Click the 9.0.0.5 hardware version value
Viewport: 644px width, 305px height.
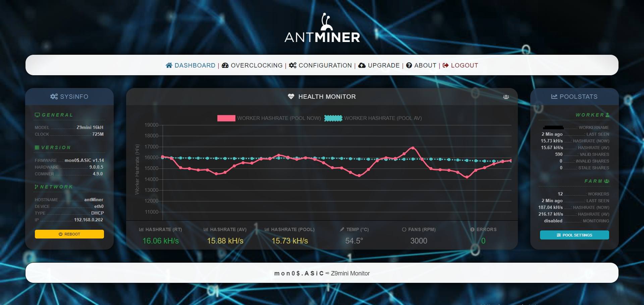(96, 167)
